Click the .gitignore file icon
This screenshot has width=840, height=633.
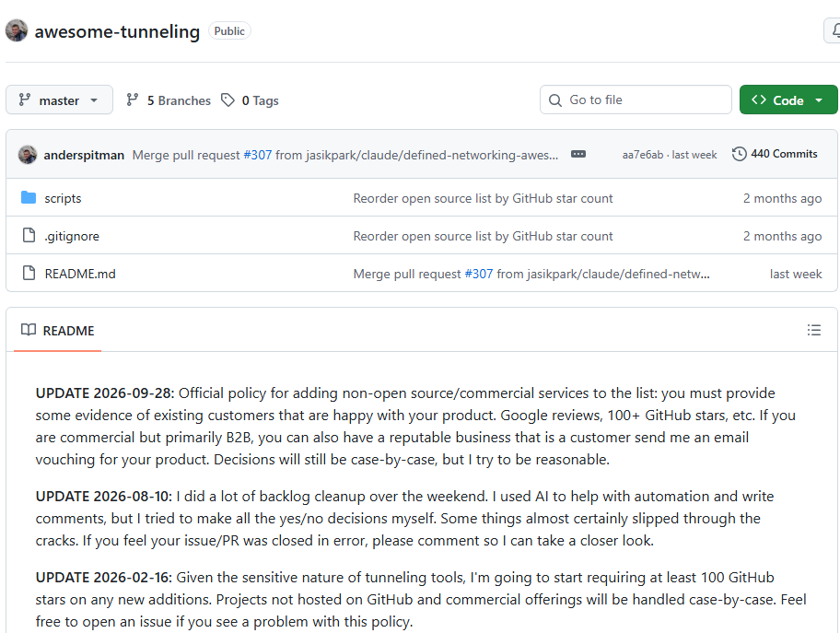pos(29,235)
